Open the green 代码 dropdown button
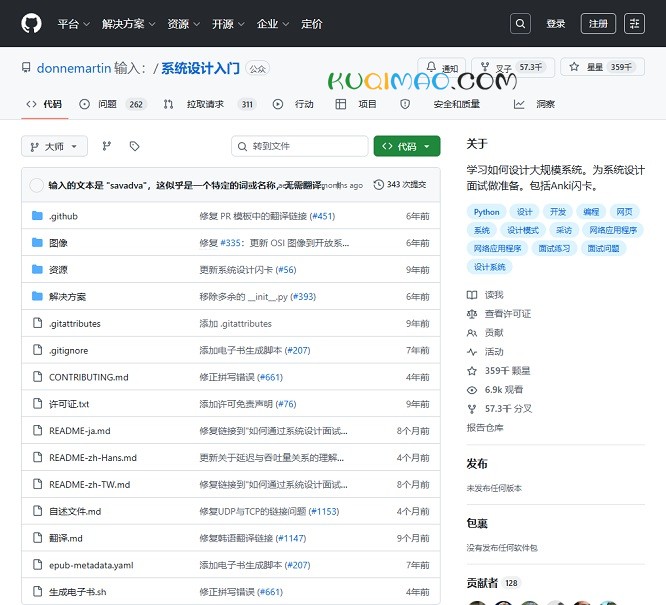Screen dimensions: 666x605 (x=407, y=146)
